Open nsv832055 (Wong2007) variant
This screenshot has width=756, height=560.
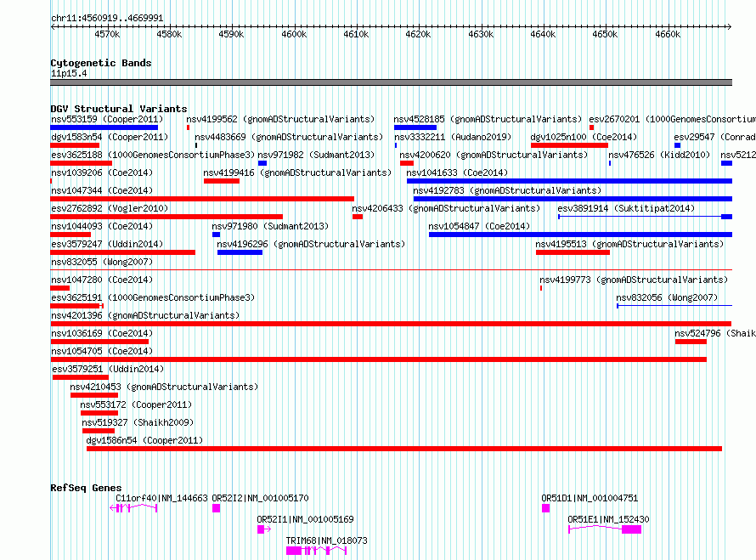[x=102, y=262]
